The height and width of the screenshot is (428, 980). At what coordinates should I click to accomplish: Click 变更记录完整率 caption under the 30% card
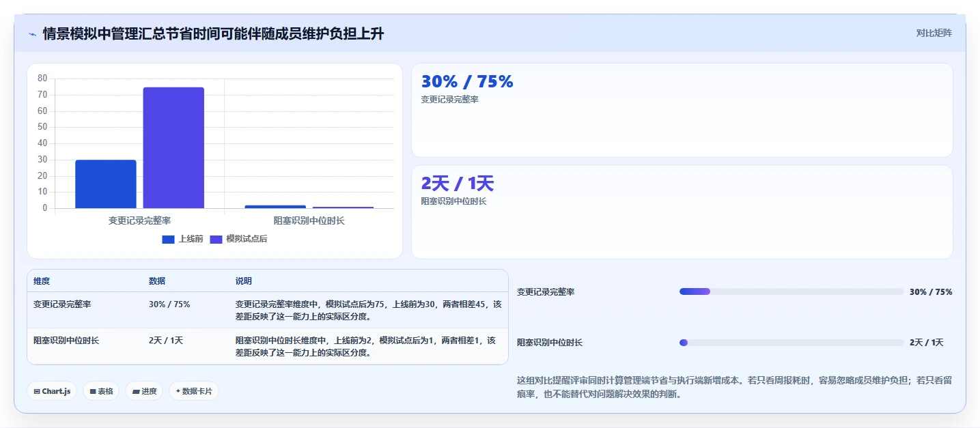pyautogui.click(x=449, y=100)
